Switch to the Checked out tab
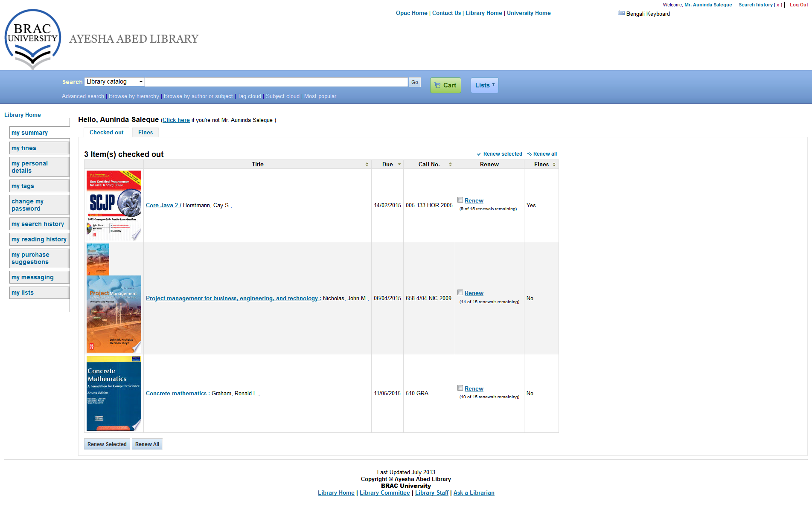The width and height of the screenshot is (812, 510). 107,133
